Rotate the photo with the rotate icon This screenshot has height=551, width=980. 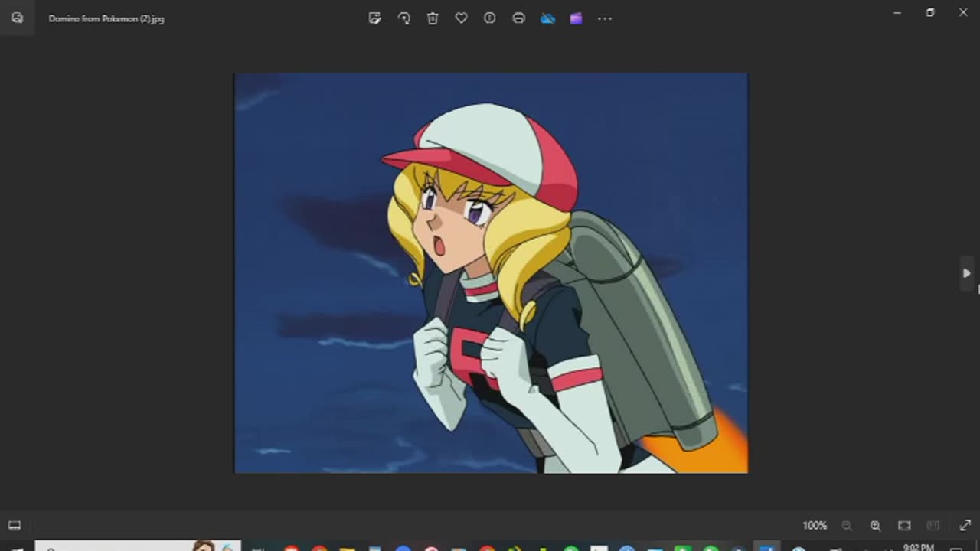[403, 18]
